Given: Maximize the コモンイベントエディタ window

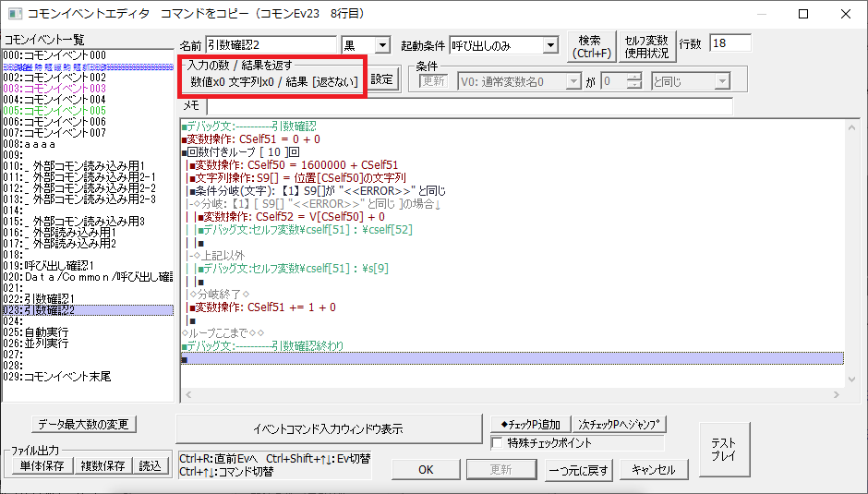Looking at the screenshot, I should (803, 14).
